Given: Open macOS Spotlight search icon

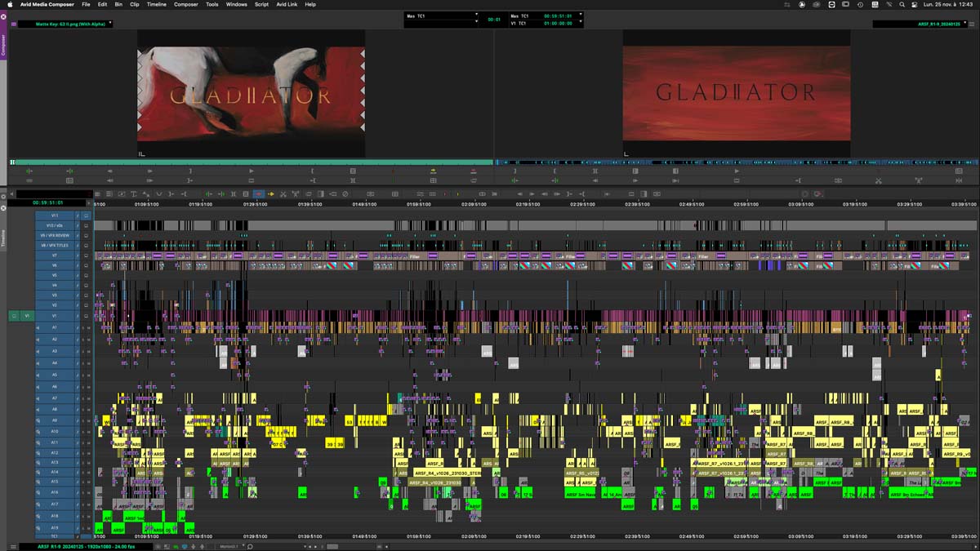Looking at the screenshot, I should pyautogui.click(x=902, y=4).
